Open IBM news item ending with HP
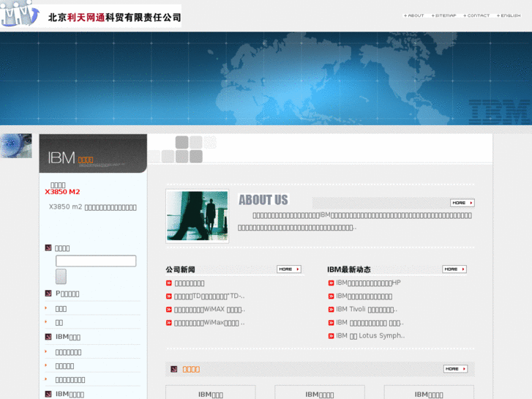The height and width of the screenshot is (399, 532). coord(368,283)
